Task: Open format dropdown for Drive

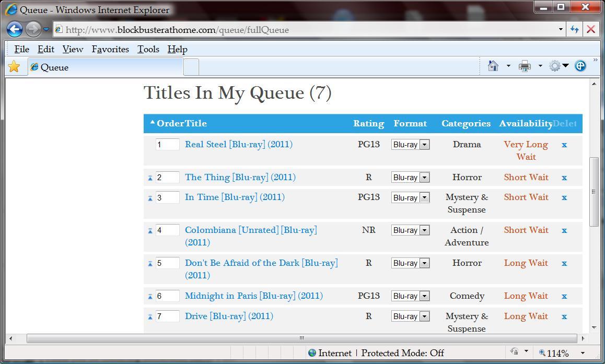Action: pyautogui.click(x=411, y=316)
